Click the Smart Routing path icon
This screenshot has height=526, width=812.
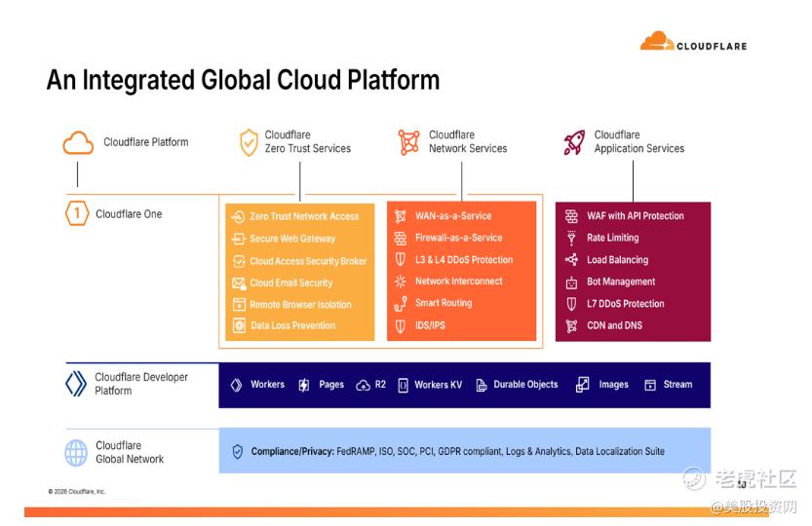coord(401,304)
